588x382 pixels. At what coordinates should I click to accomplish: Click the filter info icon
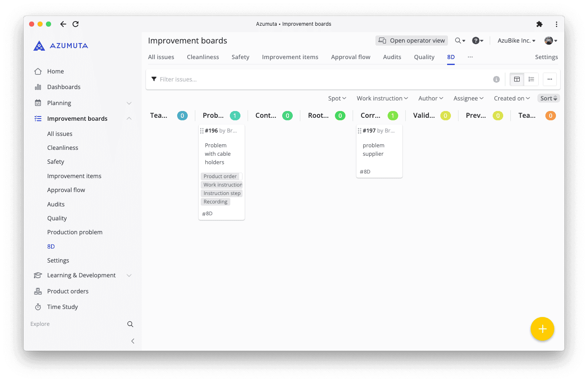click(496, 79)
